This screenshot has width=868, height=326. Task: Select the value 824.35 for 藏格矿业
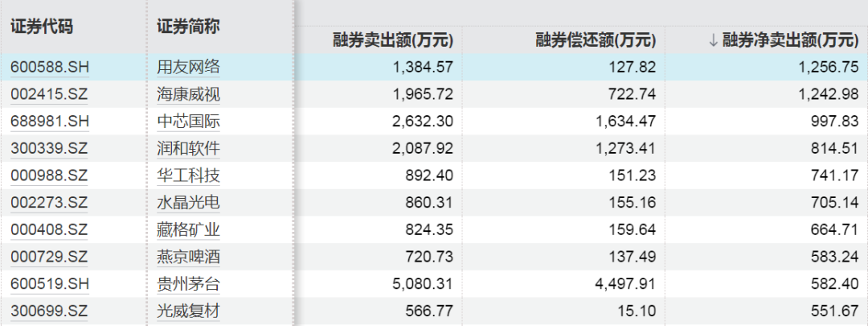point(429,230)
